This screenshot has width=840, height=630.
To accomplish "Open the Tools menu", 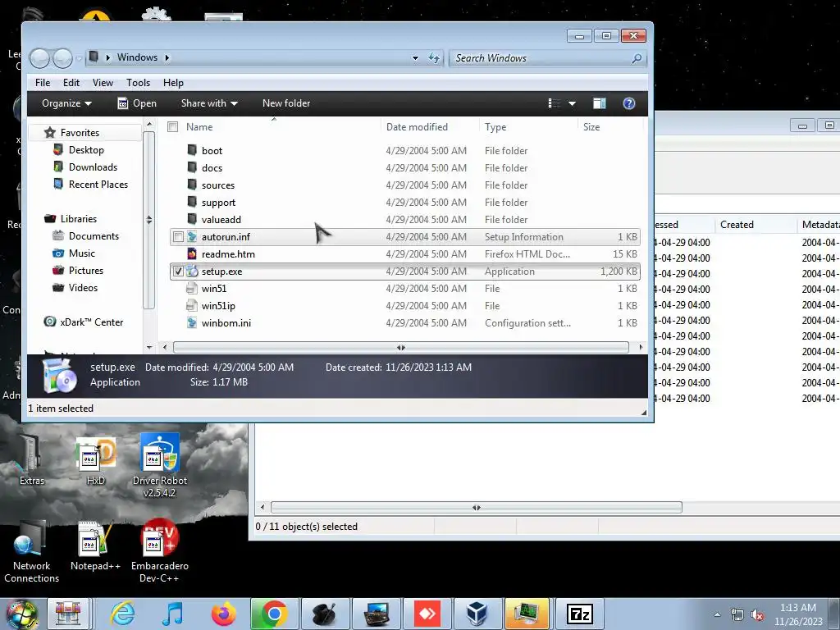I will [x=138, y=83].
